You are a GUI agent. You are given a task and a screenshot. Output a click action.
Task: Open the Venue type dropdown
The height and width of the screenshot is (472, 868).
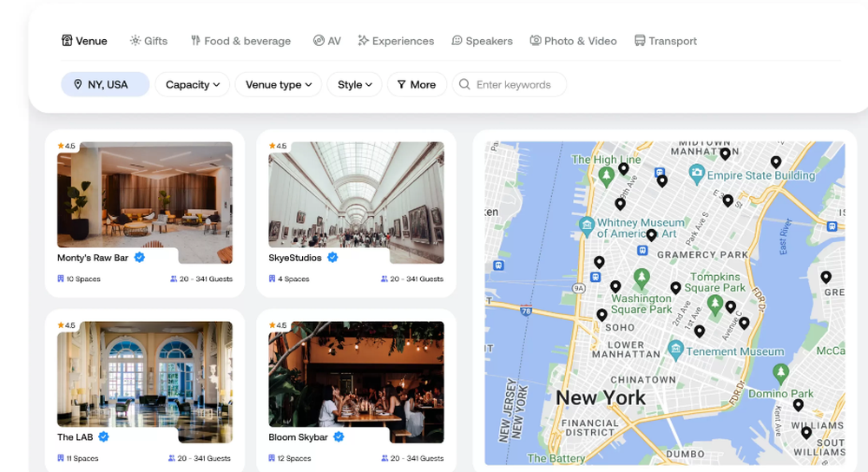pyautogui.click(x=279, y=85)
